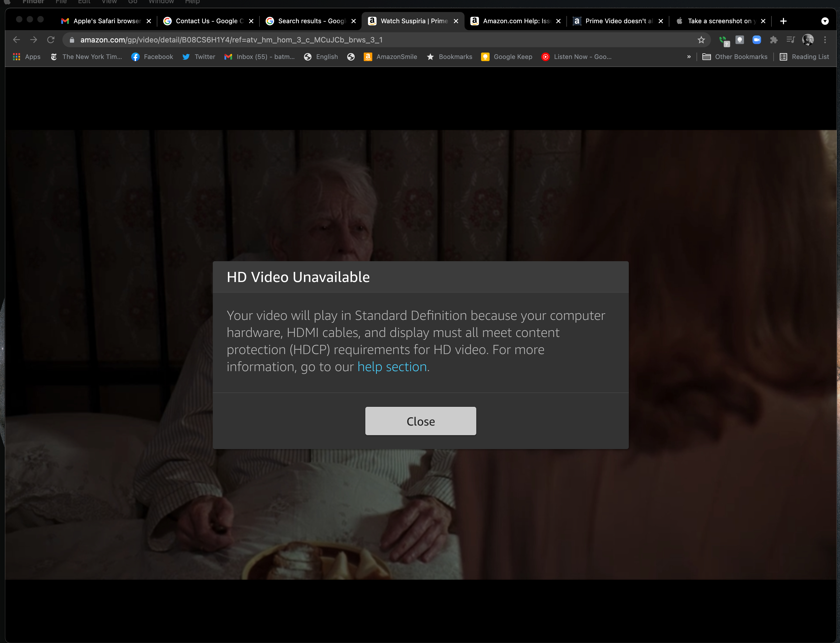Screen dimensions: 840x643
Task: Open the Listen Now bookmark
Action: click(x=577, y=57)
